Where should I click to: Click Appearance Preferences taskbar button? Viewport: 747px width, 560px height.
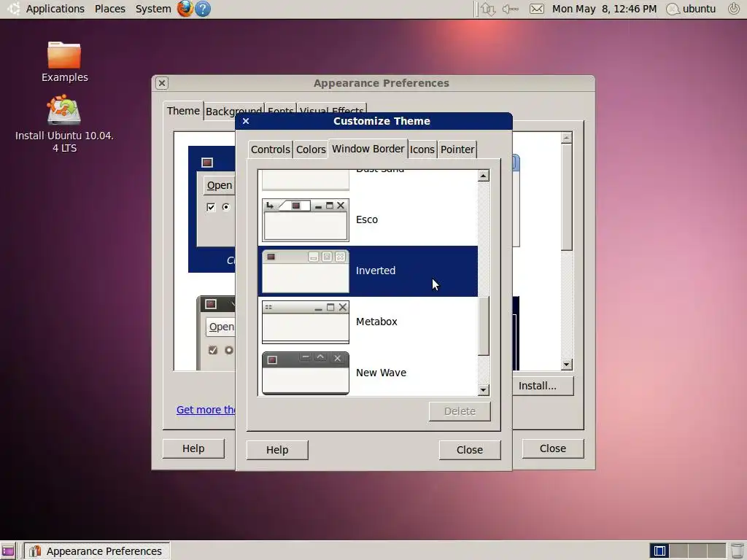tap(98, 551)
